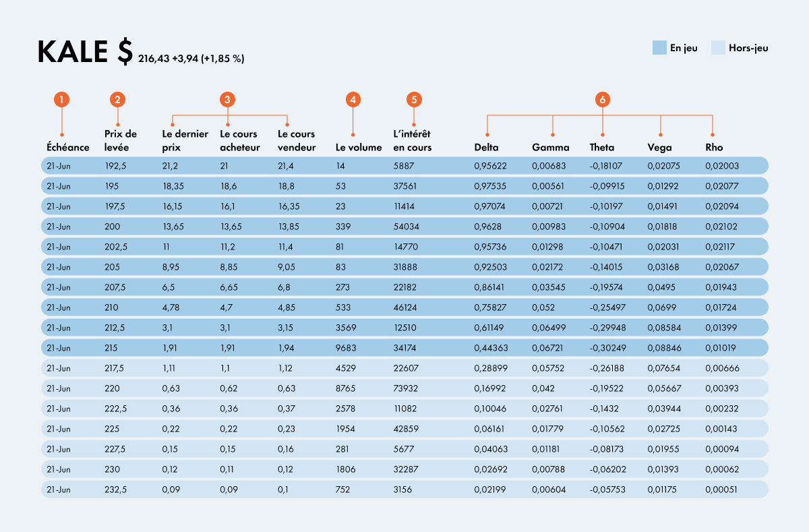
Task: Select the row with strike price 200
Action: [x=403, y=227]
